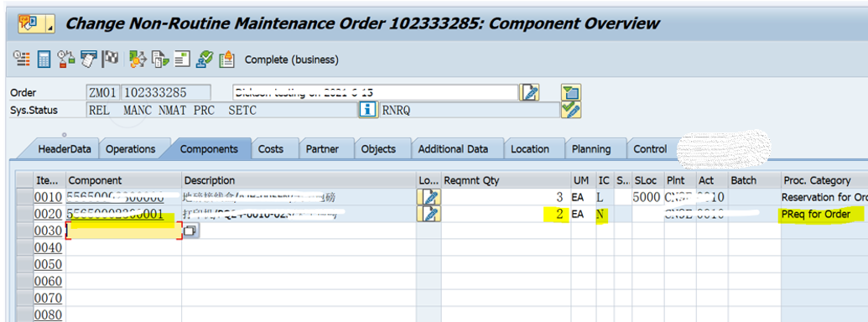Click the select-all corner of the table
This screenshot has width=868, height=322.
(x=25, y=180)
